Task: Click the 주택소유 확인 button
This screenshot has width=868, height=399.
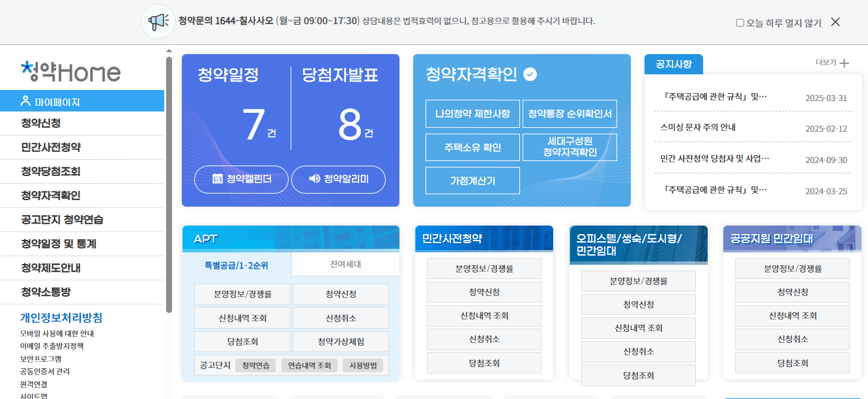Action: tap(472, 147)
